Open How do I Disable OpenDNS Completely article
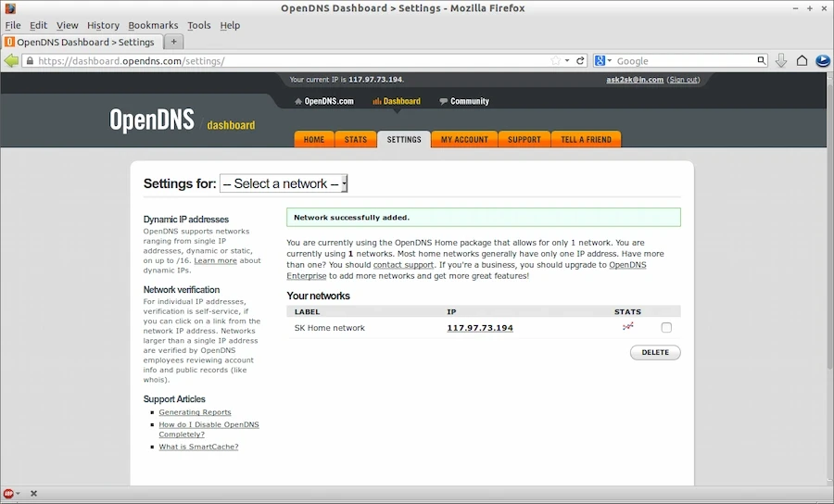The height and width of the screenshot is (504, 834). coord(209,430)
